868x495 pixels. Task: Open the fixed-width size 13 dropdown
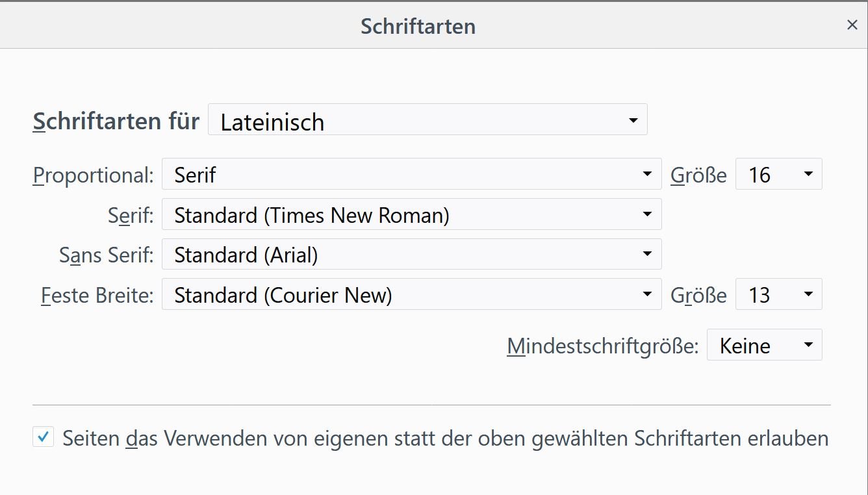(x=778, y=295)
